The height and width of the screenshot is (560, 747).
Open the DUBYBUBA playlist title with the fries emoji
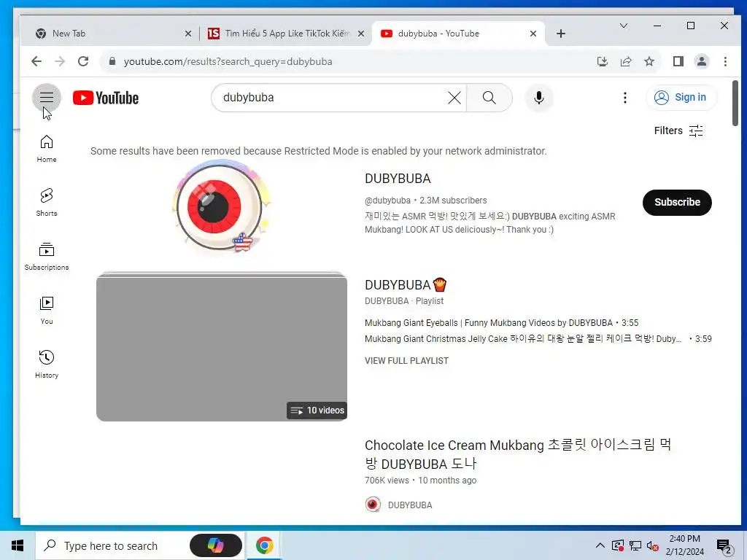coord(406,285)
